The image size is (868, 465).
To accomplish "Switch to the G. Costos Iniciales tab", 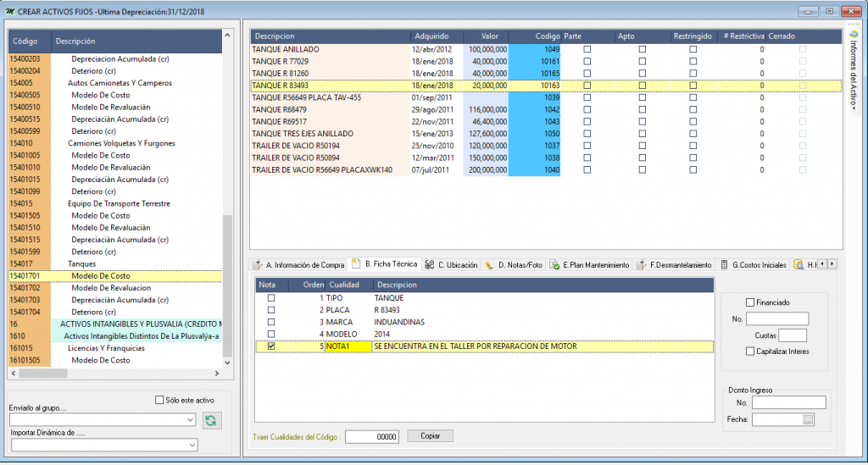I will click(753, 265).
